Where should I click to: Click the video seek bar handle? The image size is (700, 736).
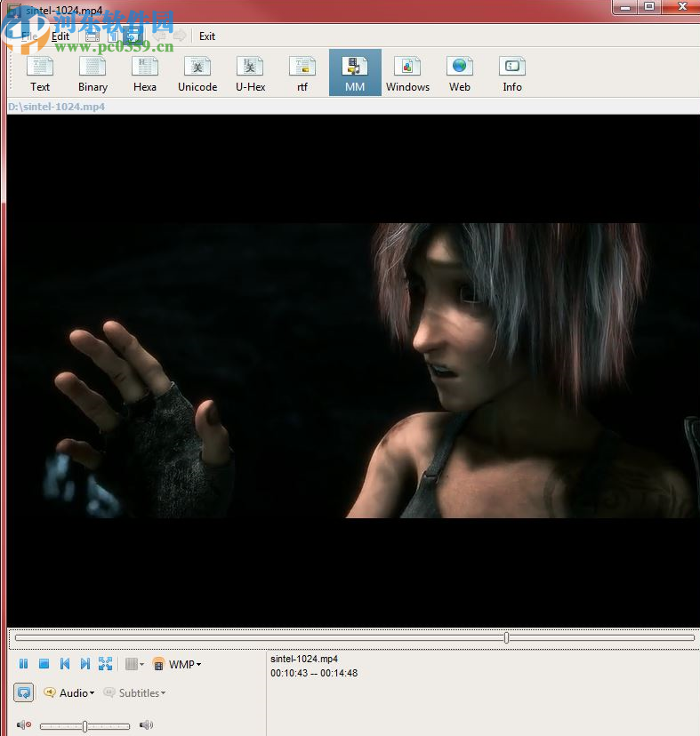(x=506, y=637)
